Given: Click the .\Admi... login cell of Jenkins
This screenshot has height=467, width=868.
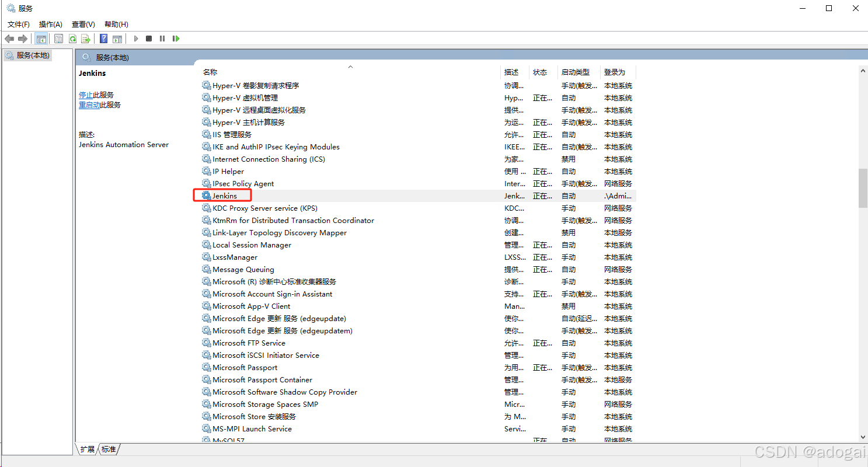Looking at the screenshot, I should point(618,196).
